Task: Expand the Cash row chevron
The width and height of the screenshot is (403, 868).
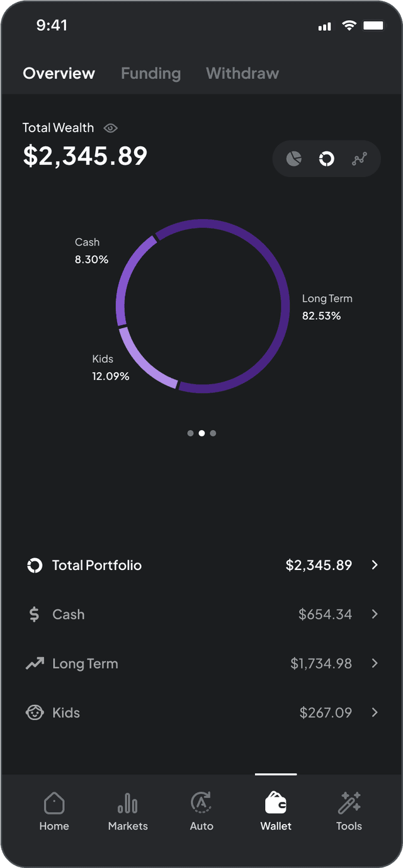Action: coord(375,614)
